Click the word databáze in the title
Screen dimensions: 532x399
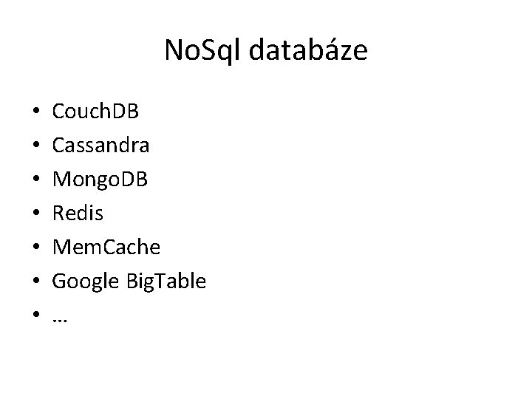tap(308, 50)
